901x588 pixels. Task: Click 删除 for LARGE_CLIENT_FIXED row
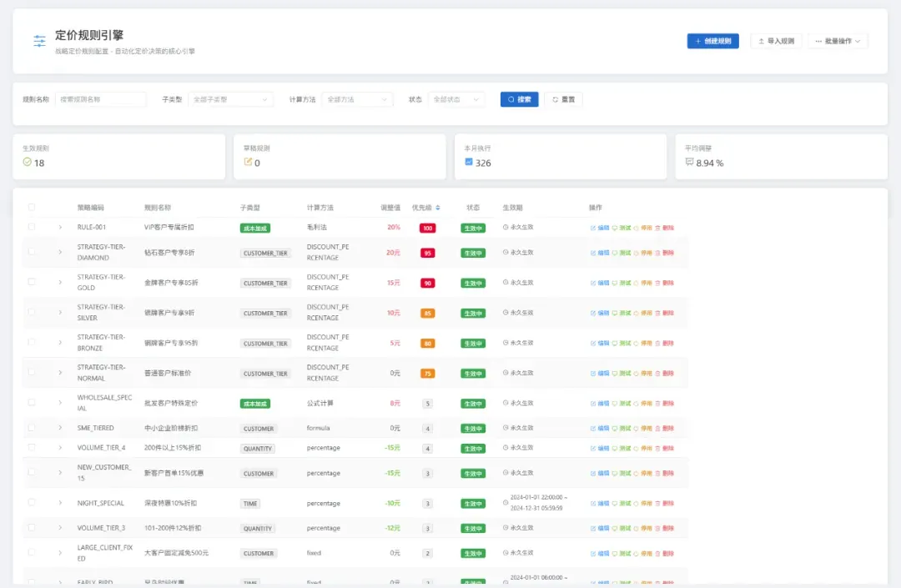coord(665,554)
